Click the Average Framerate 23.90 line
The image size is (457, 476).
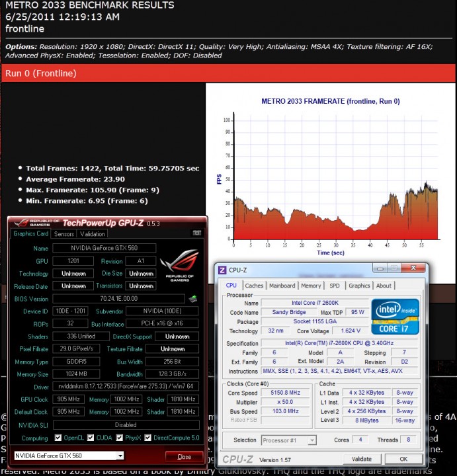point(75,179)
